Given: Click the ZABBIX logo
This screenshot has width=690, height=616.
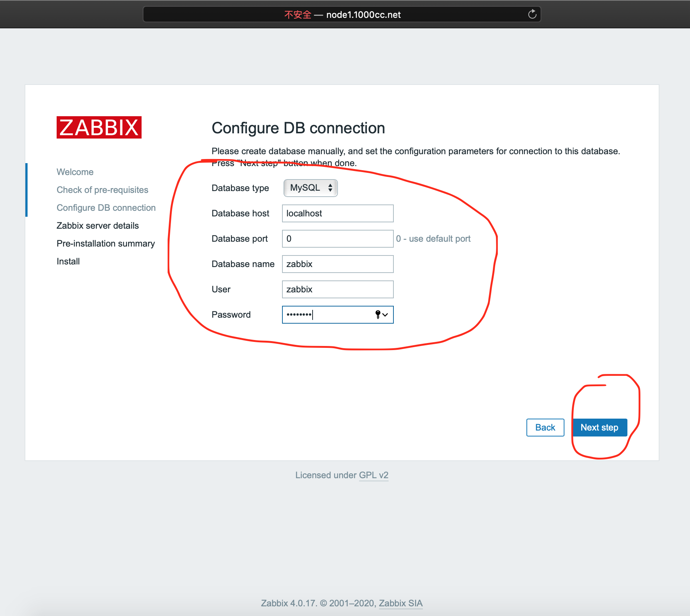Looking at the screenshot, I should click(99, 127).
